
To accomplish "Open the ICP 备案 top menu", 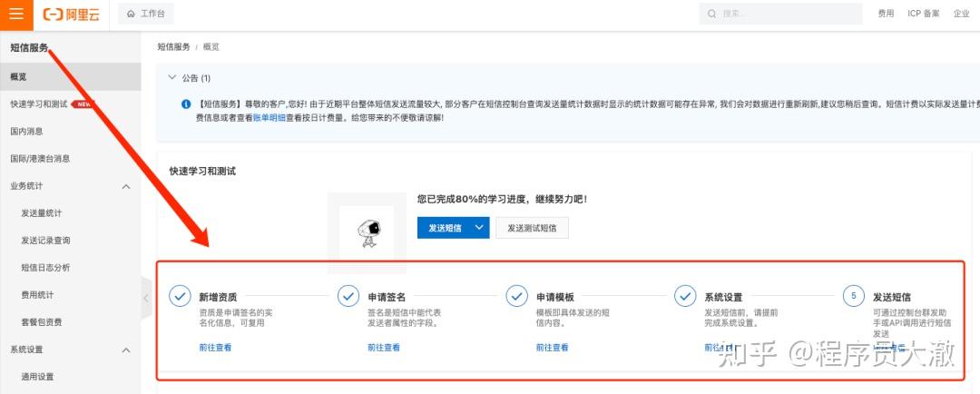I will pyautogui.click(x=923, y=14).
